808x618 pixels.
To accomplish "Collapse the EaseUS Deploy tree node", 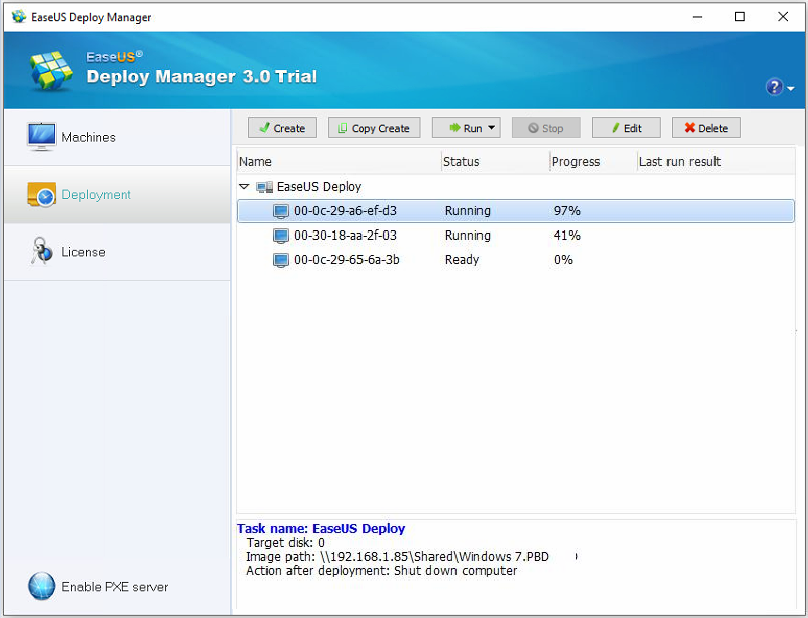I will click(244, 187).
